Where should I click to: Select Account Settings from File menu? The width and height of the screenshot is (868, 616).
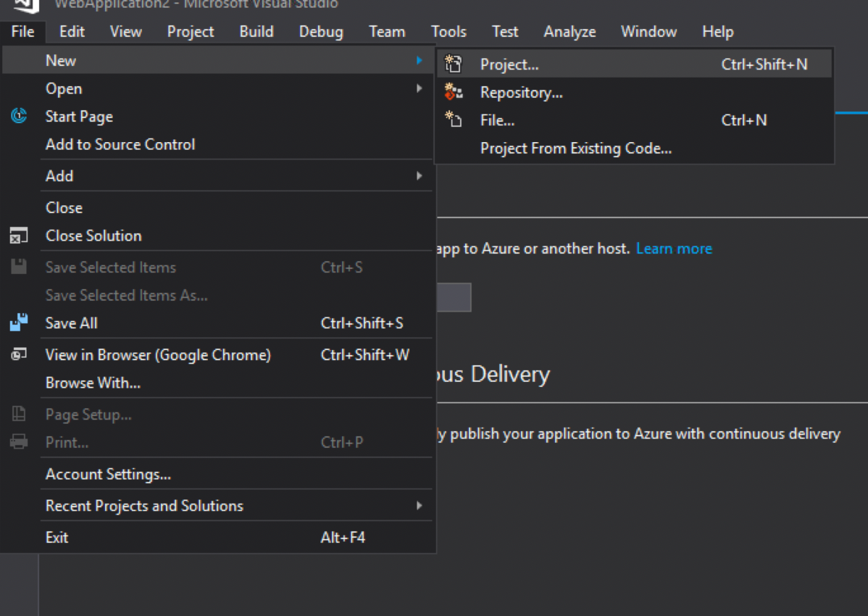pos(108,475)
